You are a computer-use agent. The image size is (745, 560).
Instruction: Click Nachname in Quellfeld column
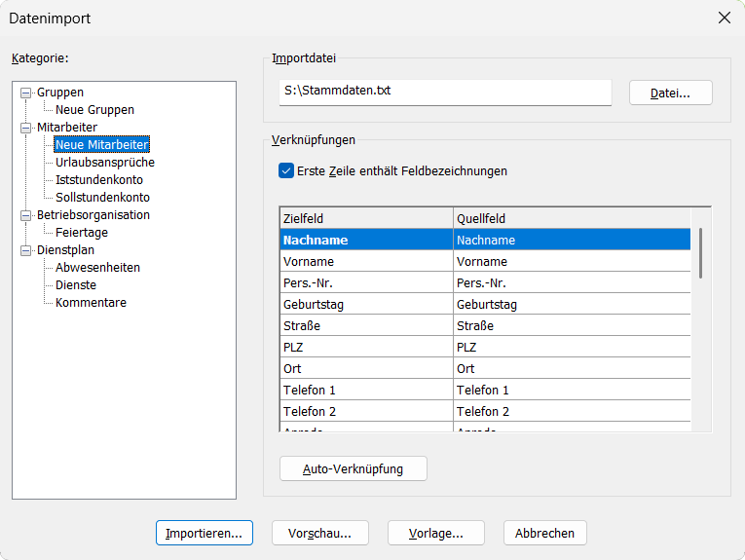tap(572, 240)
